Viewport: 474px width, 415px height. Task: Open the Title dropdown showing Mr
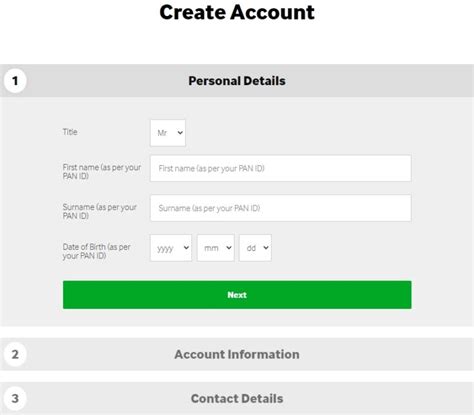coord(168,133)
